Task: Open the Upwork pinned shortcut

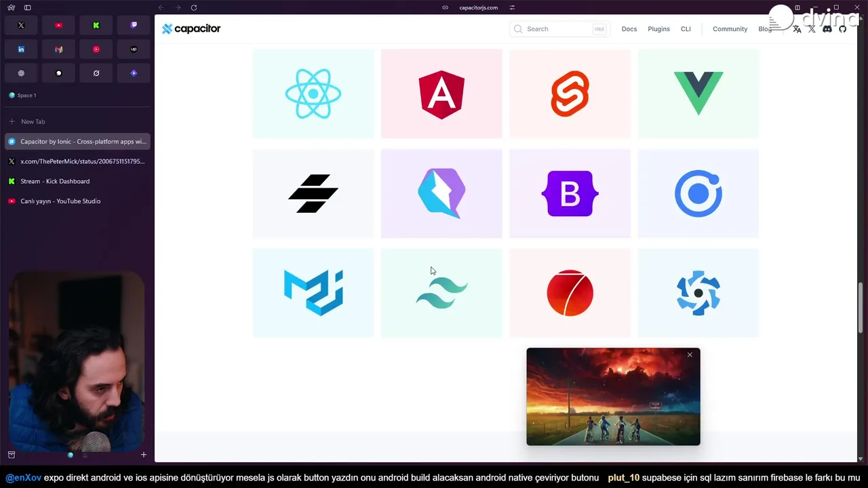Action: [134, 49]
